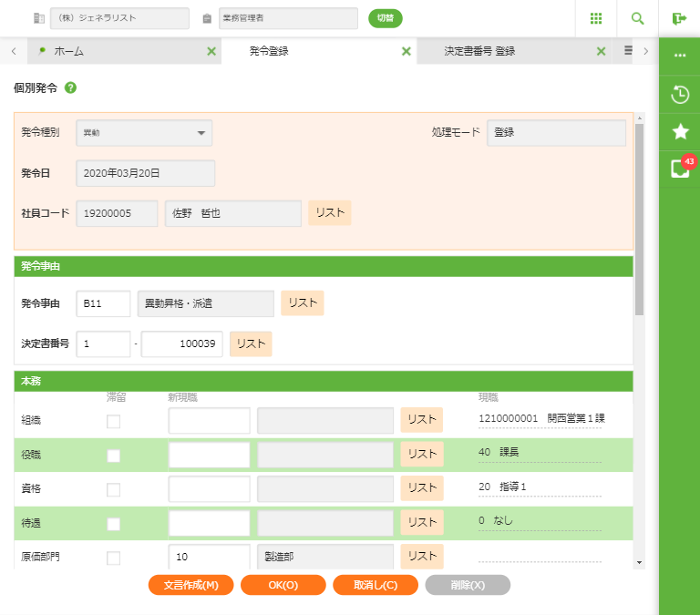Check the 滞留 checkbox for 役職
Image resolution: width=700 pixels, height=615 pixels.
[114, 456]
